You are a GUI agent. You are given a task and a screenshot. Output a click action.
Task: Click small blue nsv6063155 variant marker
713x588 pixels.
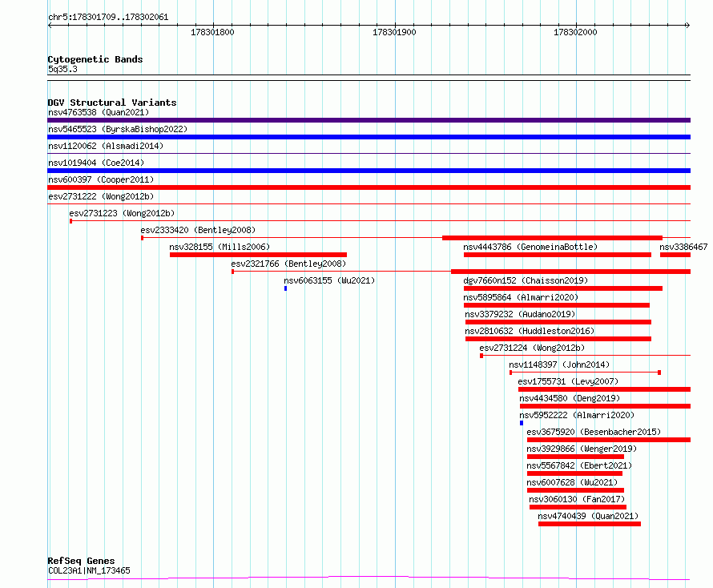coord(285,288)
